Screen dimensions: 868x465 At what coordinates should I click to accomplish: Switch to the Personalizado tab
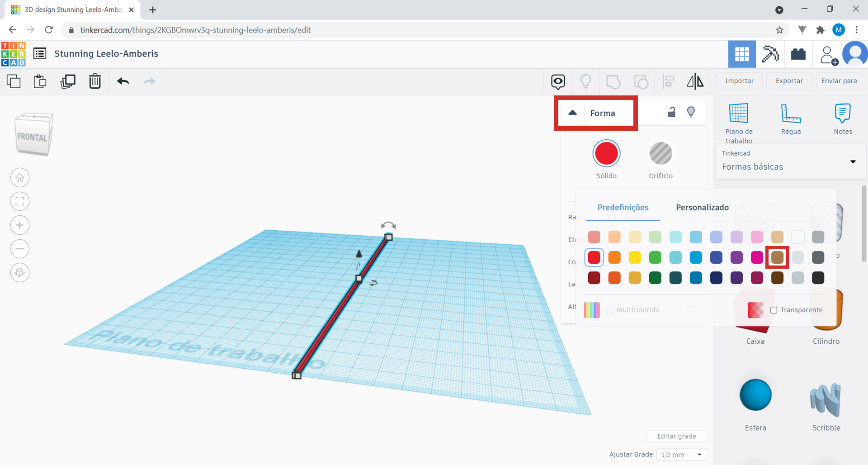pos(702,208)
